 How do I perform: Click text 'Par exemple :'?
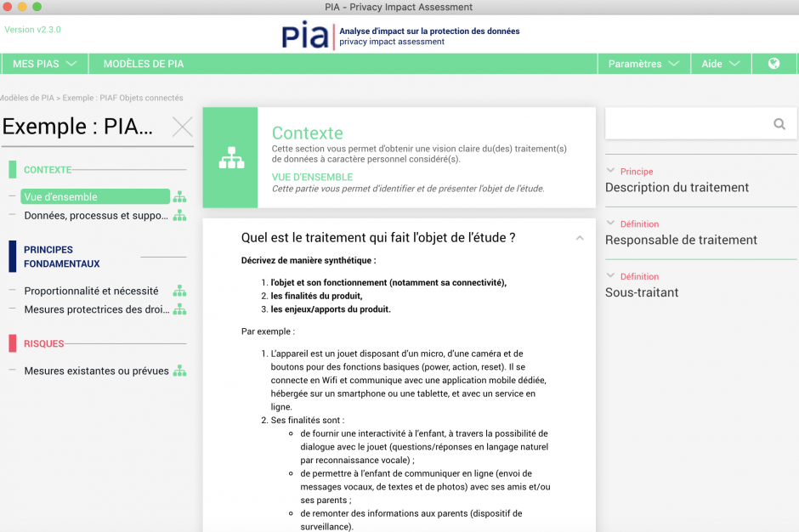pyautogui.click(x=268, y=331)
